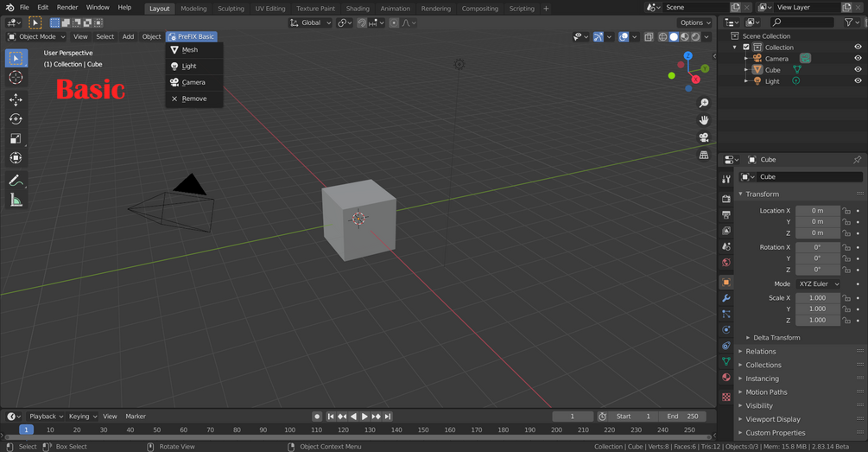Activate the Rotate tool

[x=16, y=119]
